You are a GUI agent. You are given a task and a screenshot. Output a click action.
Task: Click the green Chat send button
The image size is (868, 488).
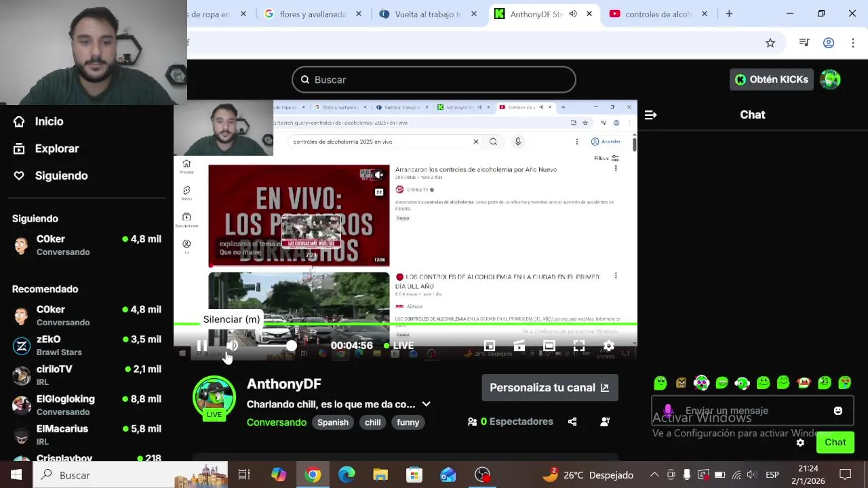(x=835, y=443)
